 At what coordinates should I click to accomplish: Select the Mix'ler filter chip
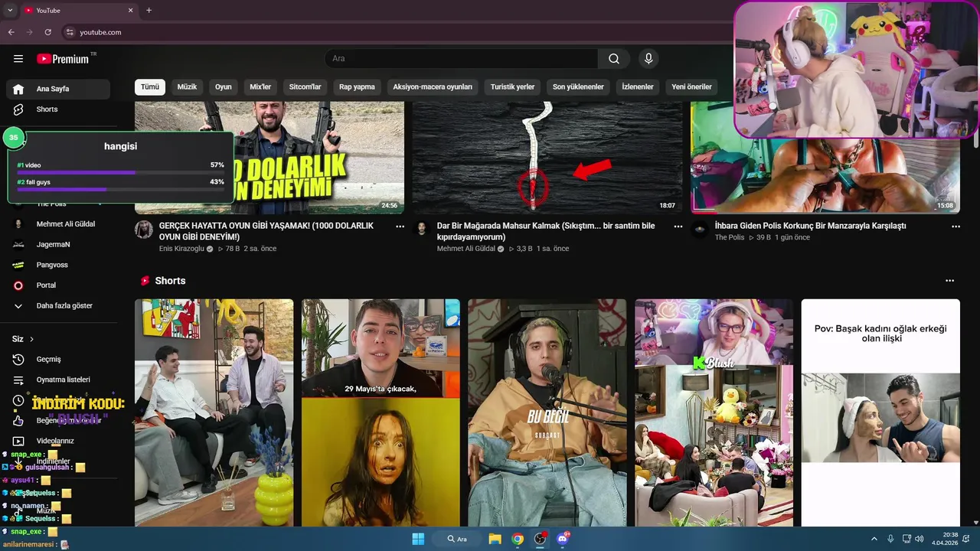pyautogui.click(x=260, y=87)
